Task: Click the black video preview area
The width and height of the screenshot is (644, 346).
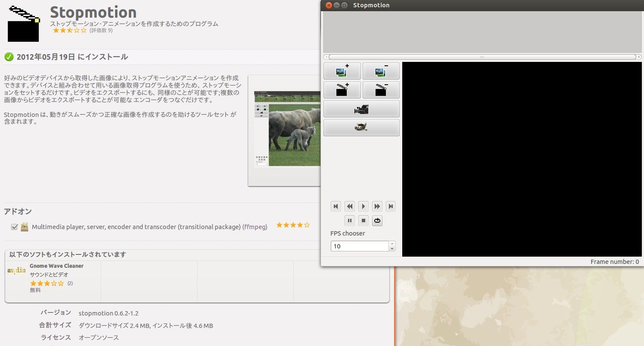Action: (522, 159)
